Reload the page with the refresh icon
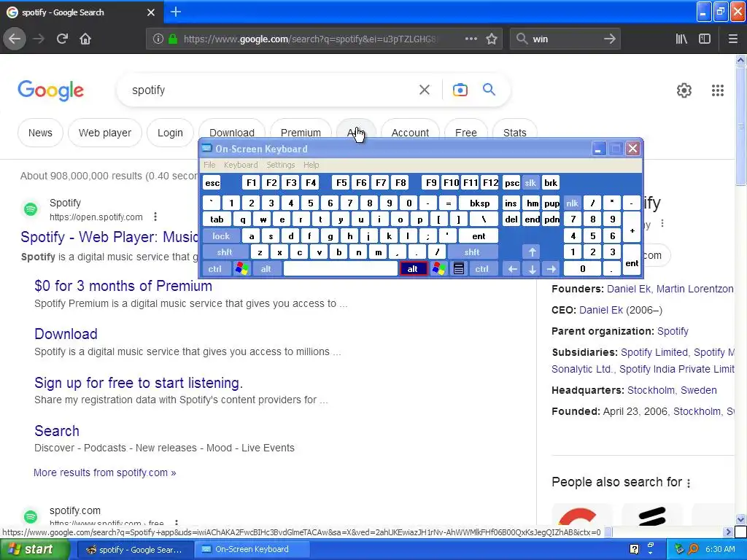 tap(62, 39)
